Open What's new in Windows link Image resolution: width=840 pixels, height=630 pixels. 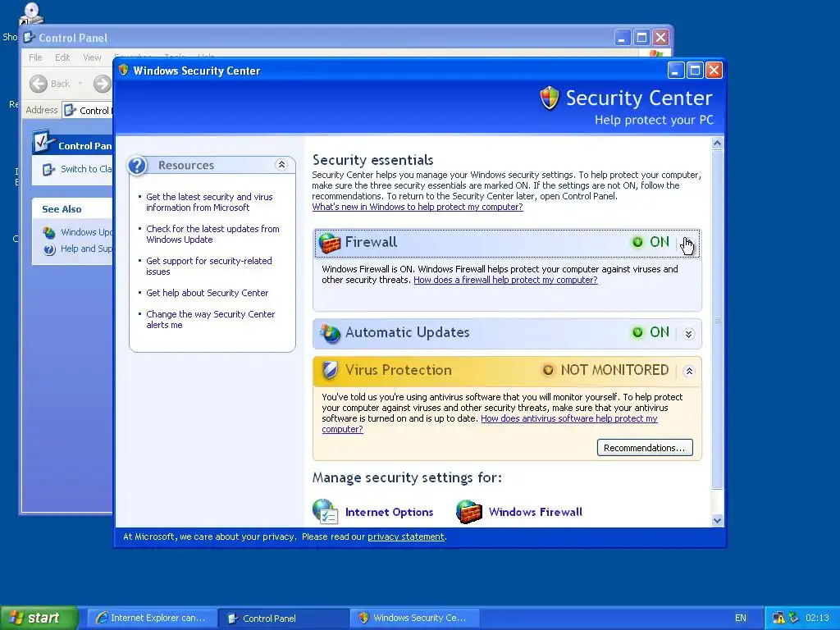pyautogui.click(x=418, y=207)
